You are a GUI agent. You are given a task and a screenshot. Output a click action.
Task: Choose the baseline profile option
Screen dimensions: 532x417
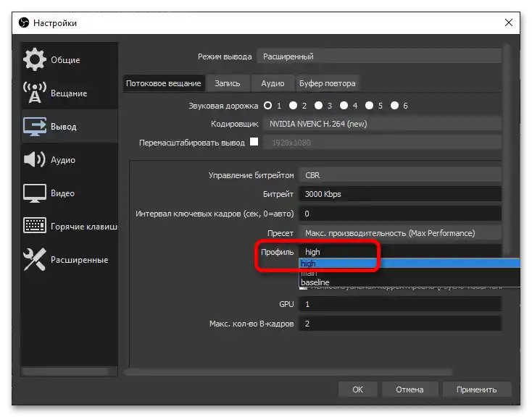click(410, 282)
